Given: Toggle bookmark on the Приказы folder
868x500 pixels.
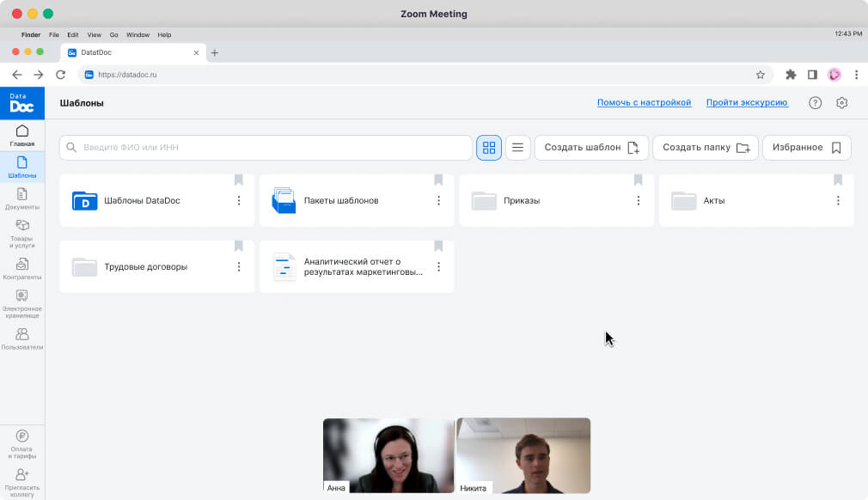Looking at the screenshot, I should point(638,180).
